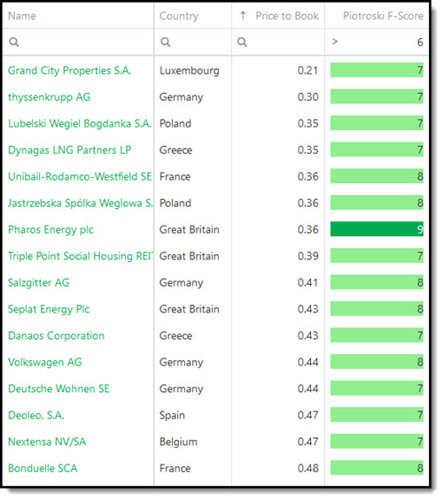Click the search icon in Name filter
The image size is (442, 500).
coord(14,42)
